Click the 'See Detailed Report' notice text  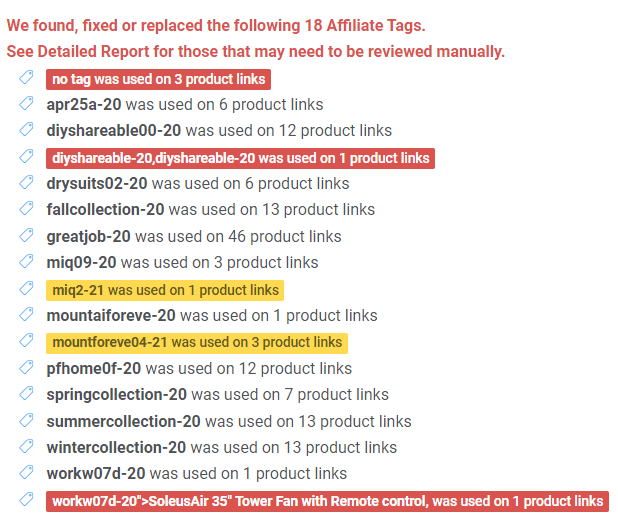[x=255, y=52]
